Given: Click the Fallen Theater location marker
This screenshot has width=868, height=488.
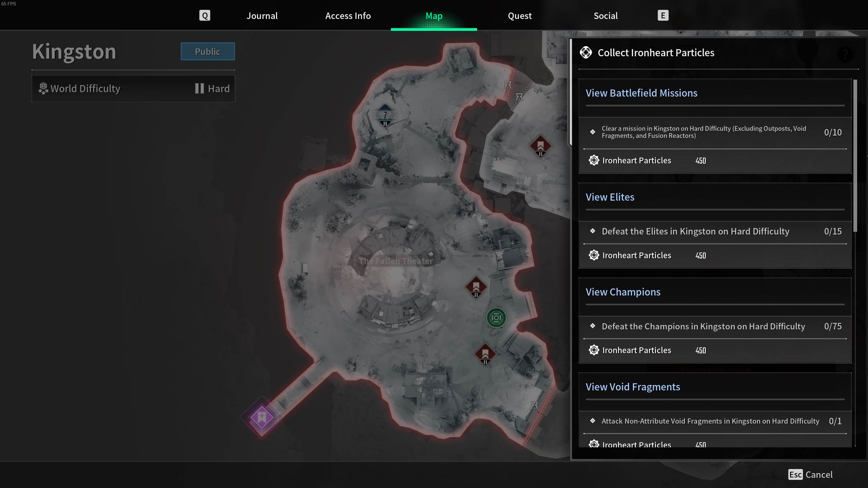Looking at the screenshot, I should [x=396, y=261].
